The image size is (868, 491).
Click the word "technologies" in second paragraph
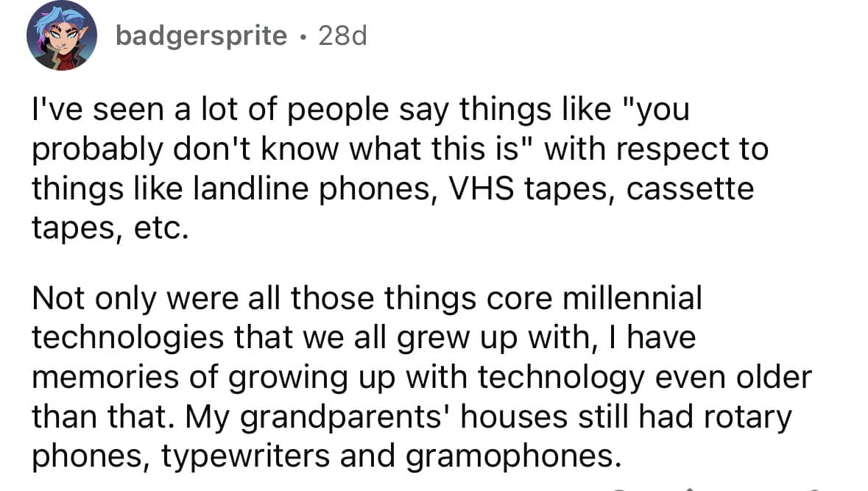127,338
